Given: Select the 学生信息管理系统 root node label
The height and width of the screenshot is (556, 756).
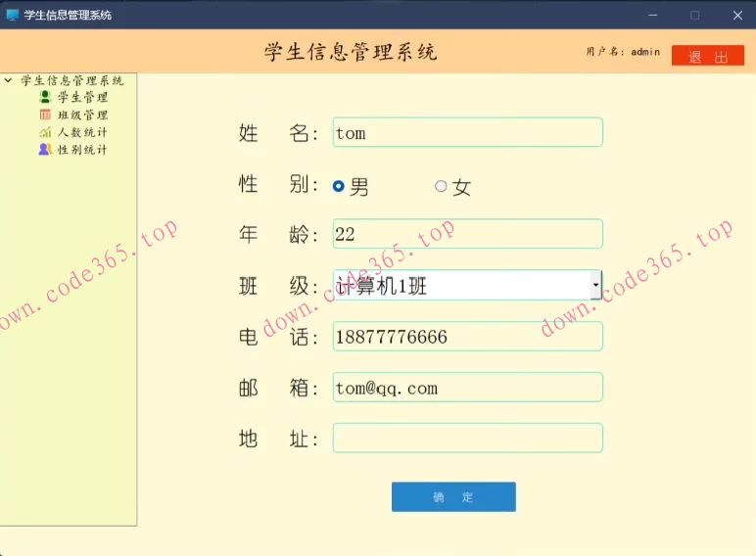Looking at the screenshot, I should (71, 80).
